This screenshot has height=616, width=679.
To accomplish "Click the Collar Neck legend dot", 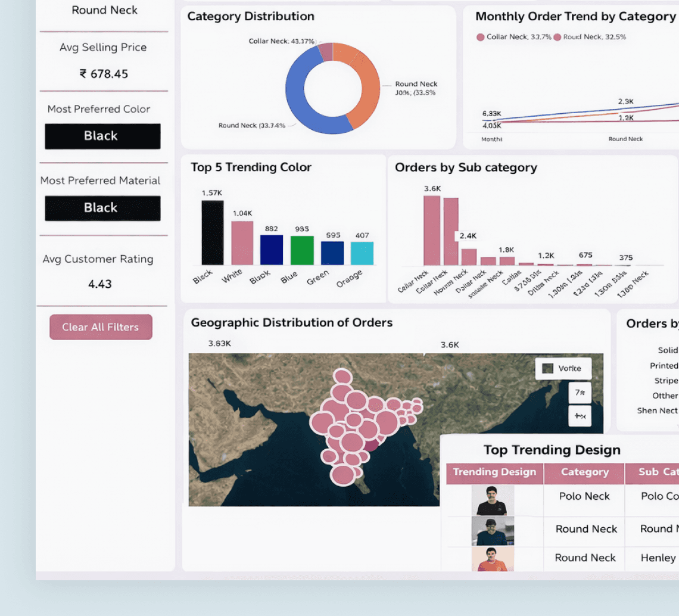I will [x=480, y=38].
